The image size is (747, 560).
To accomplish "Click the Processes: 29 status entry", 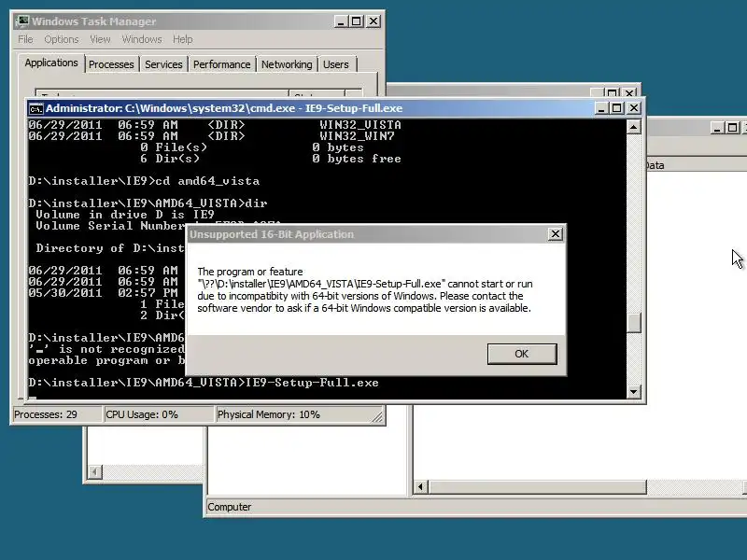I will click(x=57, y=414).
